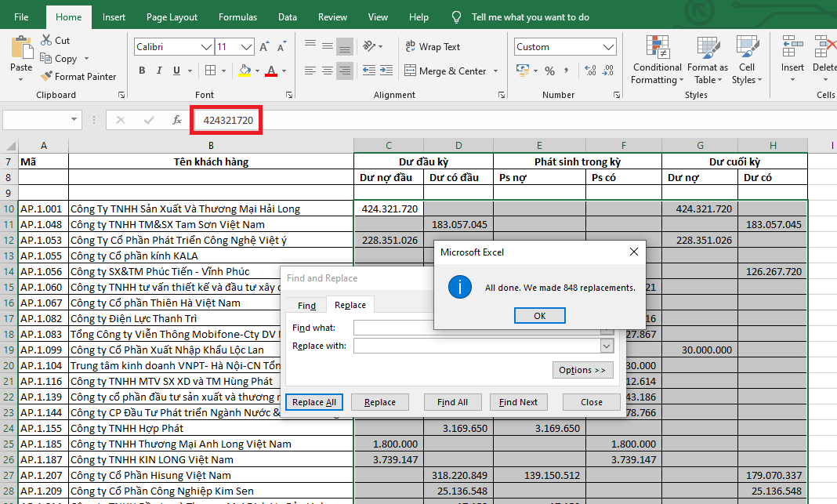Viewport: 837px width, 504px height.
Task: Click the Format as Table icon
Action: [x=707, y=60]
